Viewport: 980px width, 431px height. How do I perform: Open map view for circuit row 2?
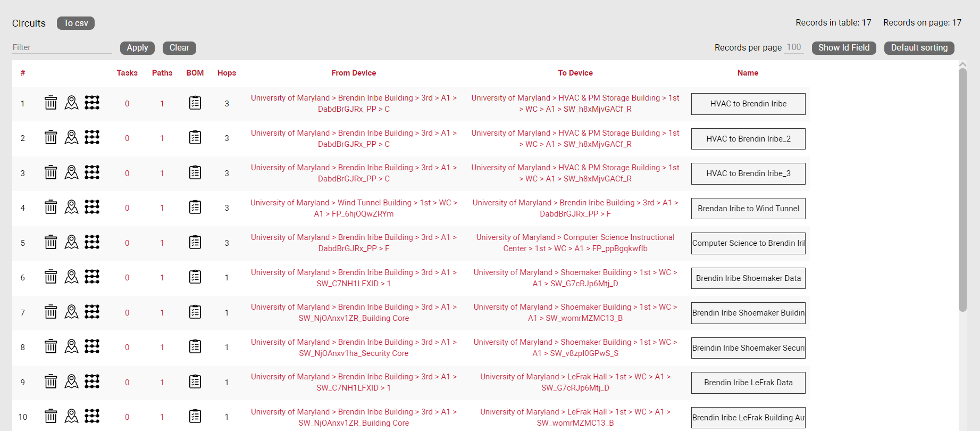click(71, 137)
